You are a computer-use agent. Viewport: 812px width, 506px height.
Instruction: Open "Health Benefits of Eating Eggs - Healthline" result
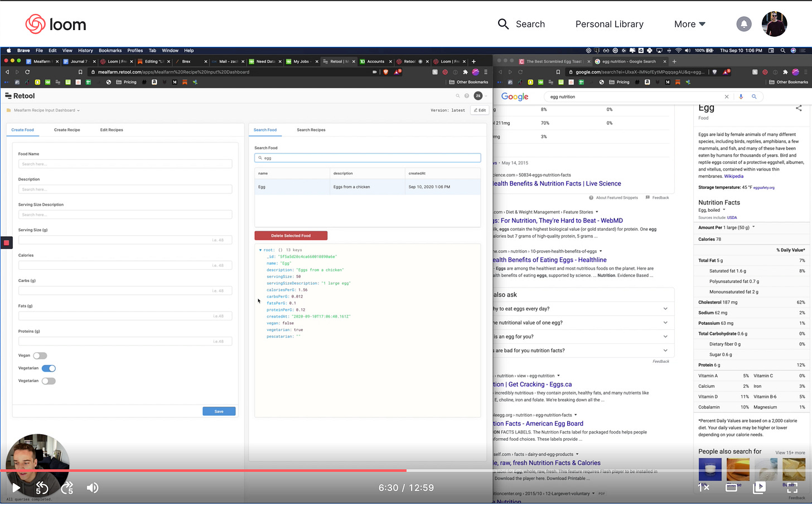(x=550, y=260)
